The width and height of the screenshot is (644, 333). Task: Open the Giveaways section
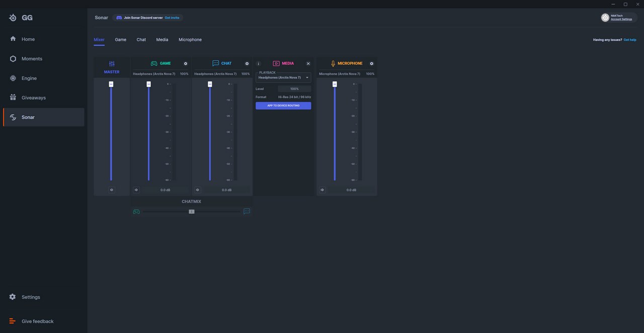[x=43, y=98]
